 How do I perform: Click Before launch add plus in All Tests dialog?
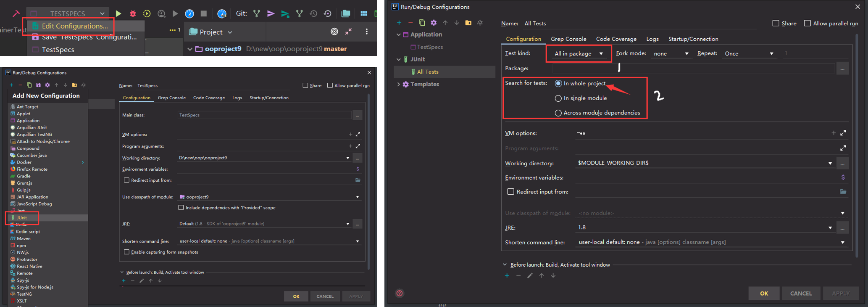tap(507, 275)
